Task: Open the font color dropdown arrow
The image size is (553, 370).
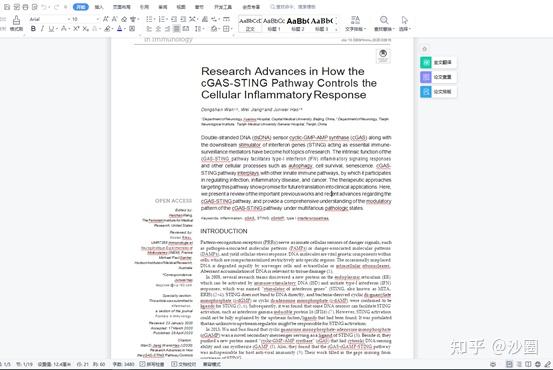Action: coord(124,29)
